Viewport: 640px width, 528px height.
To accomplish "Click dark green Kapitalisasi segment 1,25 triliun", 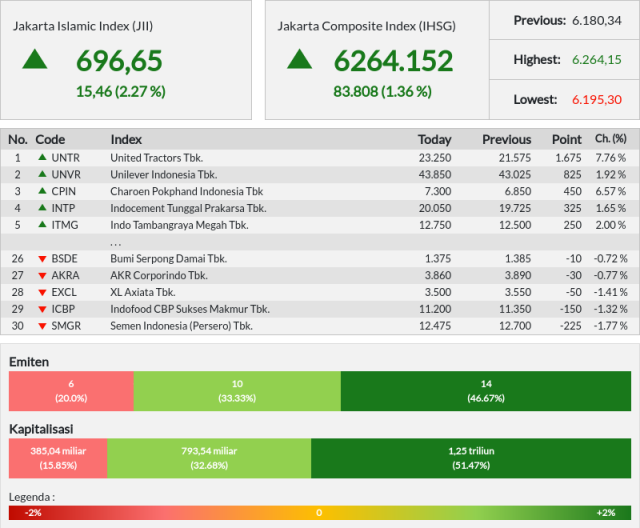I will click(x=471, y=458).
